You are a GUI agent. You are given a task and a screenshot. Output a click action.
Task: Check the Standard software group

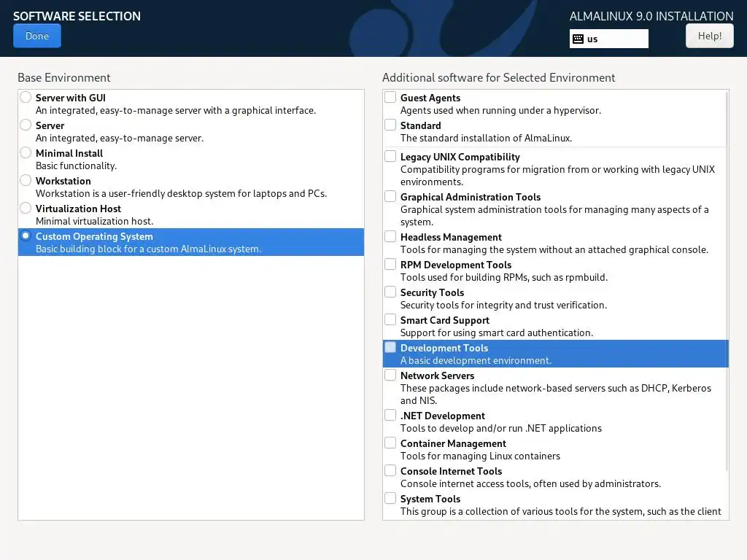click(391, 125)
